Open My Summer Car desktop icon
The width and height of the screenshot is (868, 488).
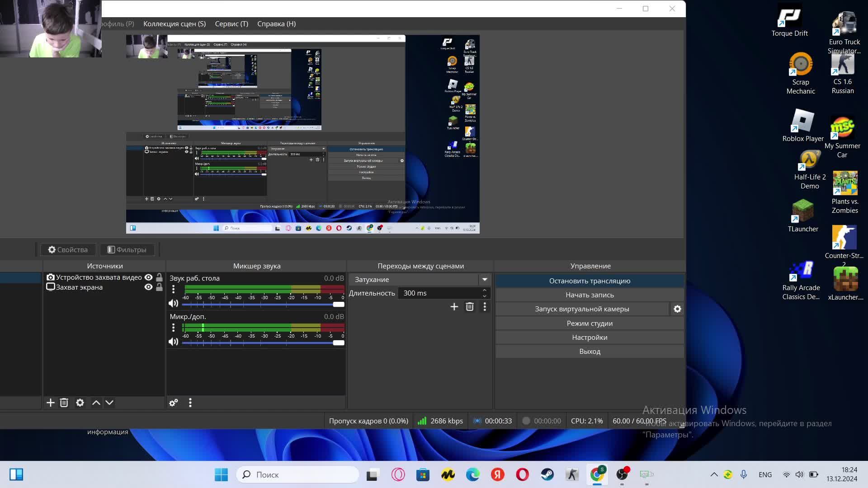coord(842,137)
